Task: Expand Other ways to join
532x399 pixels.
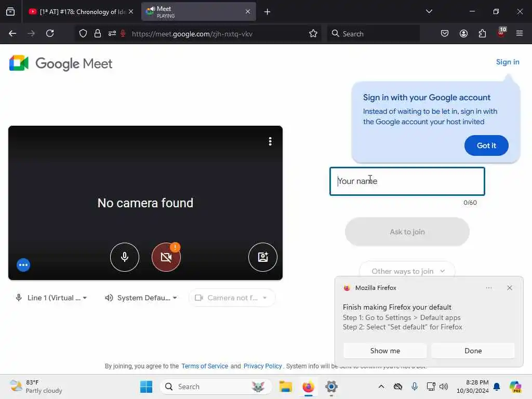Action: [x=407, y=271]
